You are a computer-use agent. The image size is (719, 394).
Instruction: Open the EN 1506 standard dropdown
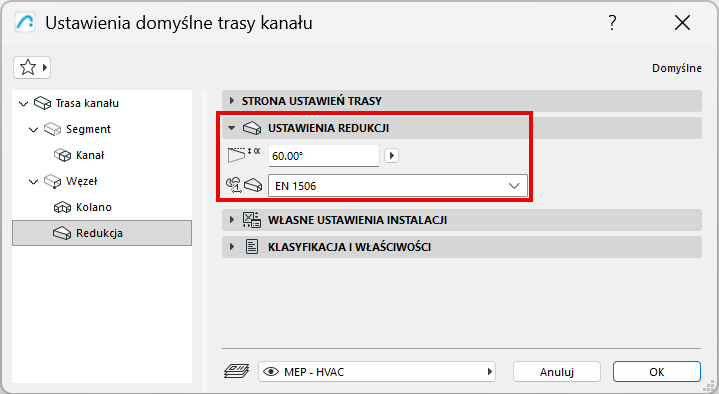pos(398,186)
